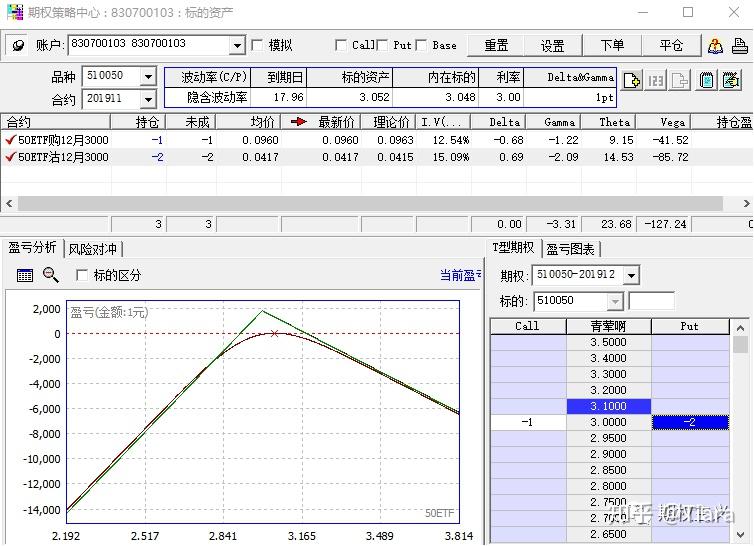Click the blue notepad icon
The width and height of the screenshot is (754, 546).
pyautogui.click(x=706, y=80)
